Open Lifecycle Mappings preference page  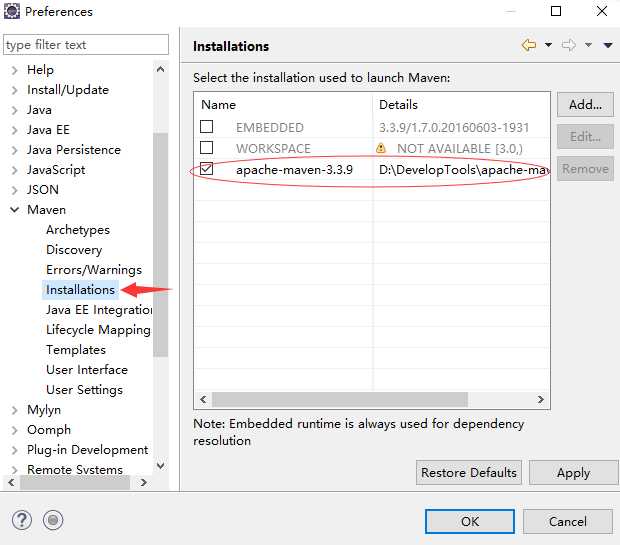pyautogui.click(x=98, y=330)
